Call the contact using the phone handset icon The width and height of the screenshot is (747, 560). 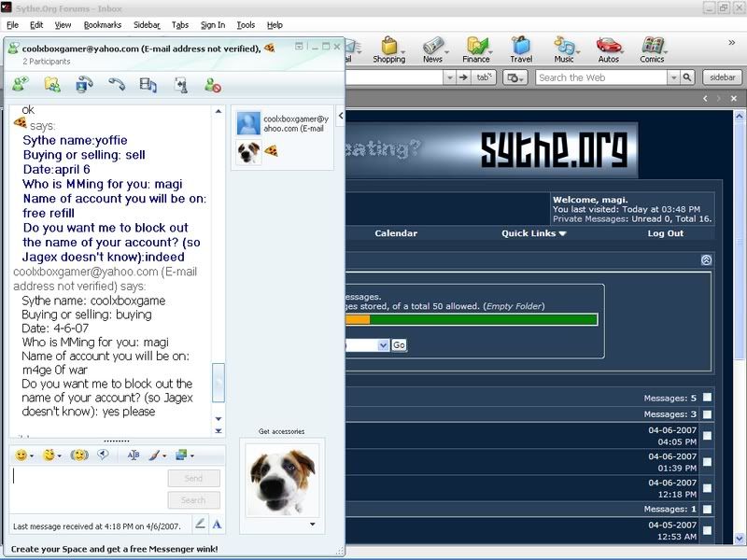[x=116, y=84]
